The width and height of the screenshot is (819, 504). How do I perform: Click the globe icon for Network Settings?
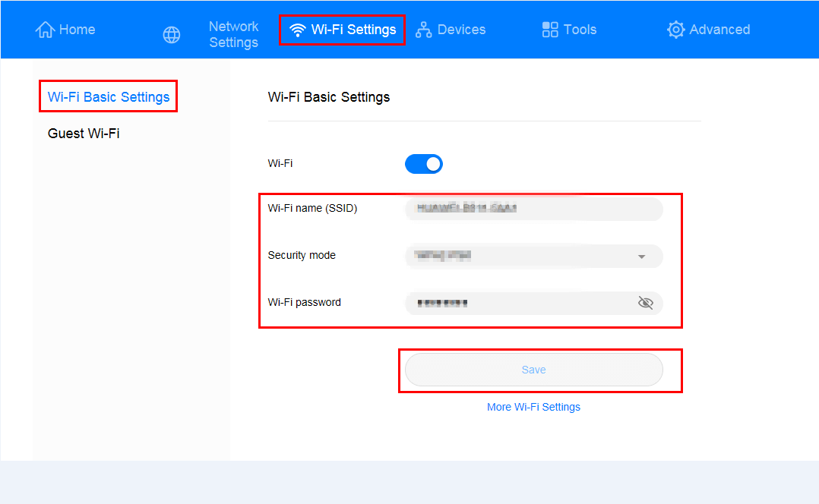click(172, 35)
